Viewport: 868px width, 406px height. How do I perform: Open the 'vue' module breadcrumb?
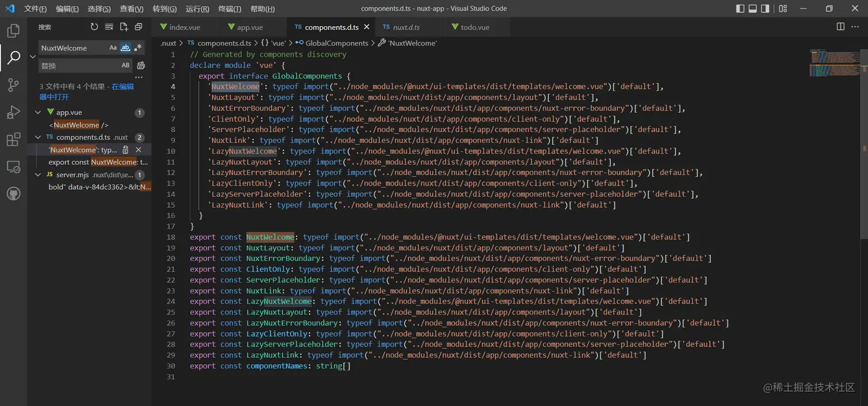(x=273, y=43)
